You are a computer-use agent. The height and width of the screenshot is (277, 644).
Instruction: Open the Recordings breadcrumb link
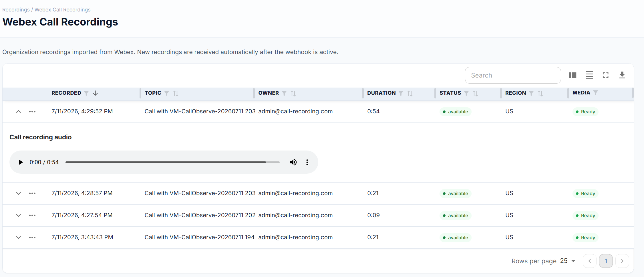(16, 10)
